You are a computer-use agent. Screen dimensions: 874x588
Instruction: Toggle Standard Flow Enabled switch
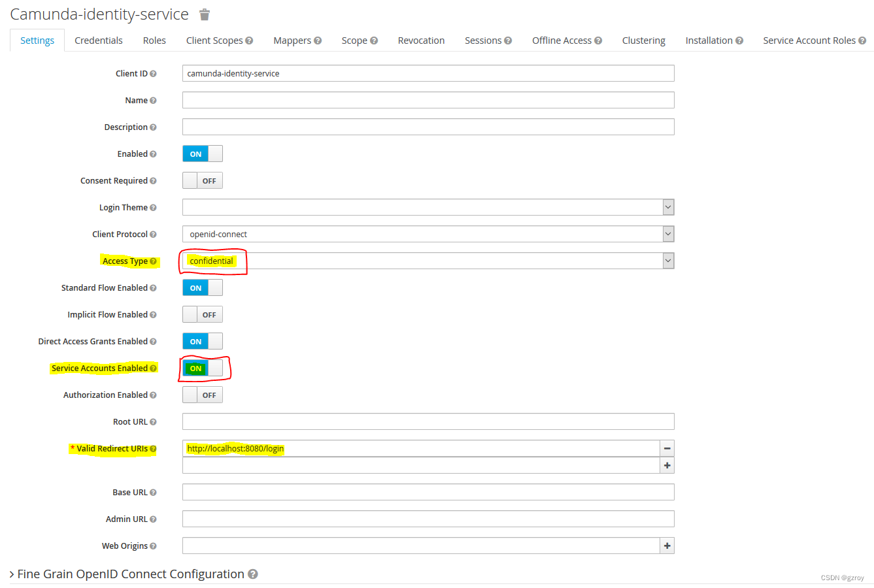tap(203, 287)
